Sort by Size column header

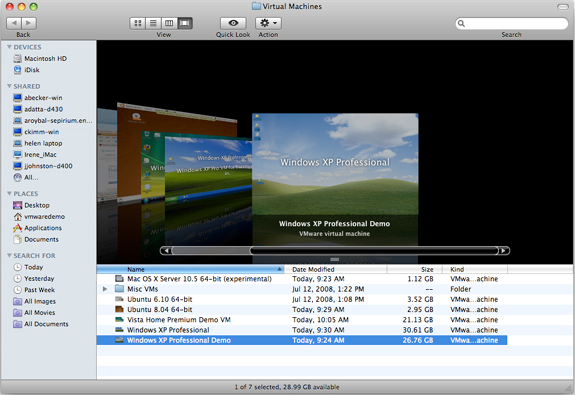[x=414, y=269]
